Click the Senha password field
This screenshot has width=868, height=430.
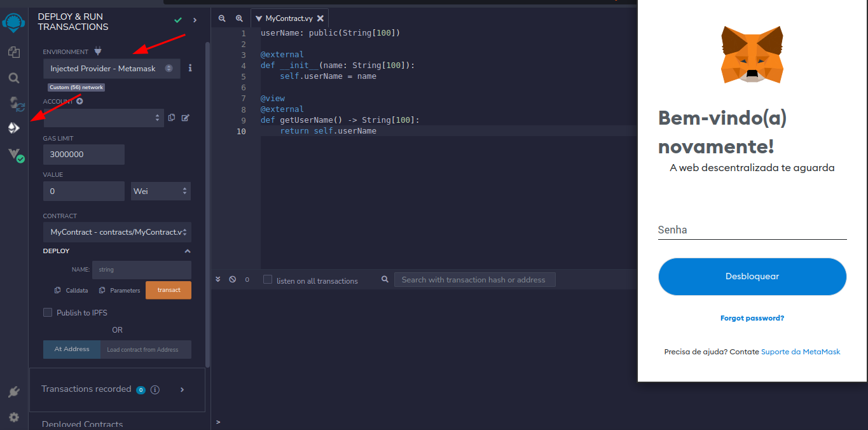(x=752, y=230)
